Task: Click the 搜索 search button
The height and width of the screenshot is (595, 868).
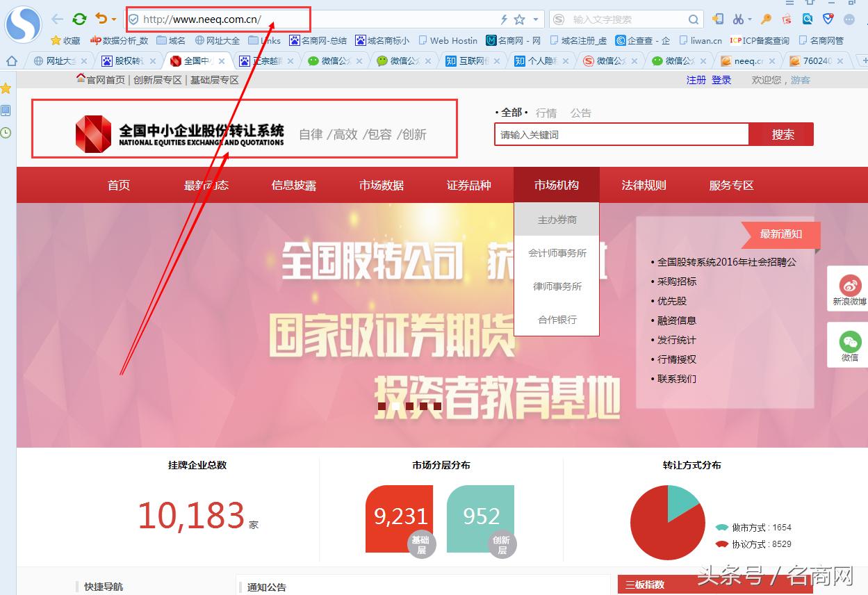Action: pos(782,133)
